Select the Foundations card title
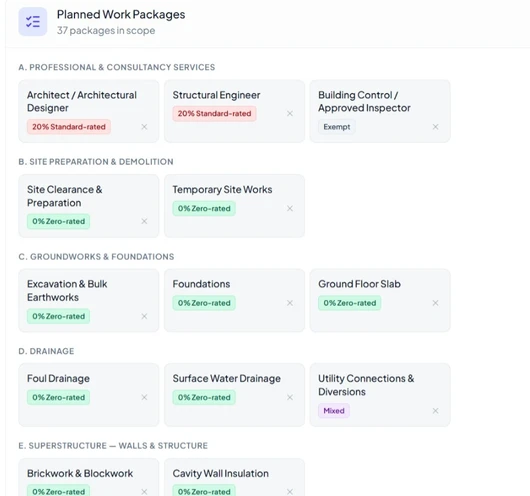Viewport: 530px width, 496px height. pyautogui.click(x=201, y=284)
